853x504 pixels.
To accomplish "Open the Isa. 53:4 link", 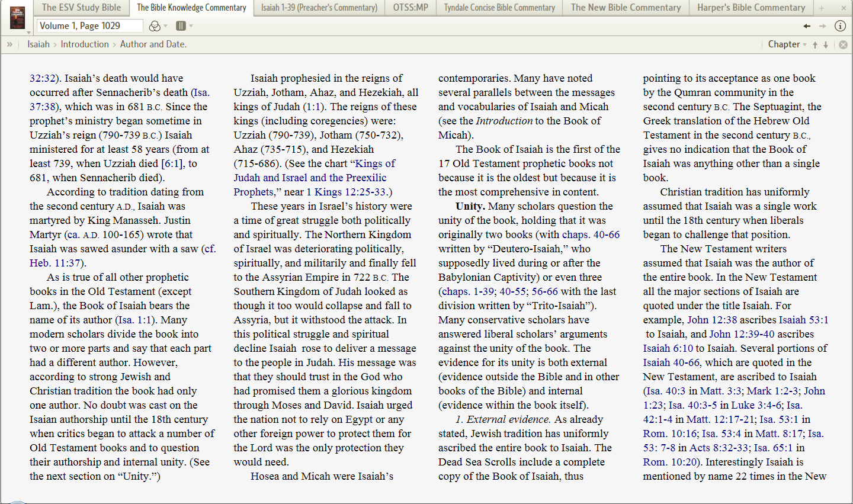I will (x=722, y=434).
